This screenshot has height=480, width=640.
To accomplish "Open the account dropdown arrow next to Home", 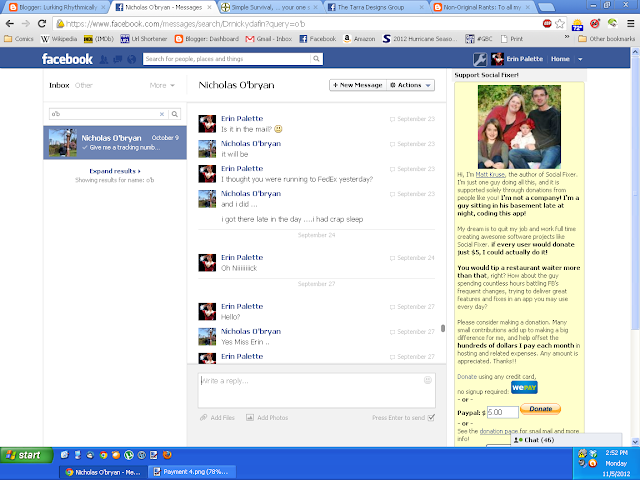I will 580,59.
